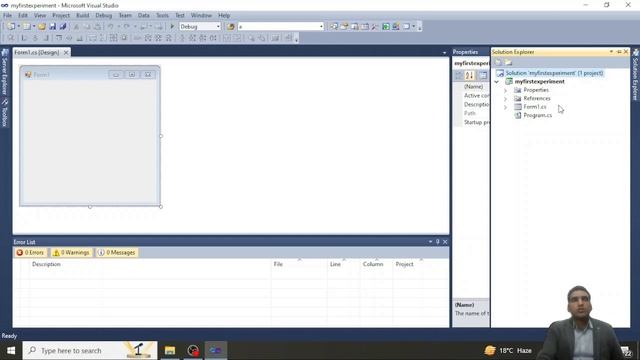Click the Save toolbar icon
Image resolution: width=640 pixels, height=360 pixels.
pos(52,27)
